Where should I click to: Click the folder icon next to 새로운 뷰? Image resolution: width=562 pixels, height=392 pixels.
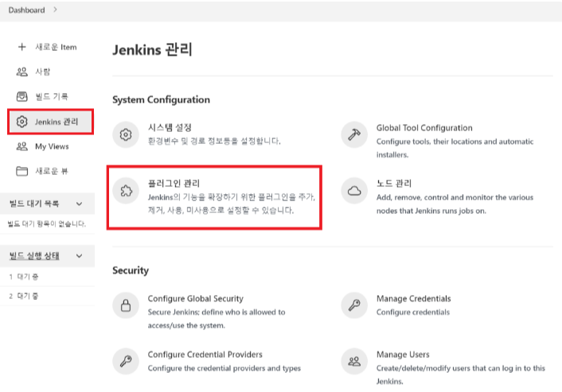[21, 171]
